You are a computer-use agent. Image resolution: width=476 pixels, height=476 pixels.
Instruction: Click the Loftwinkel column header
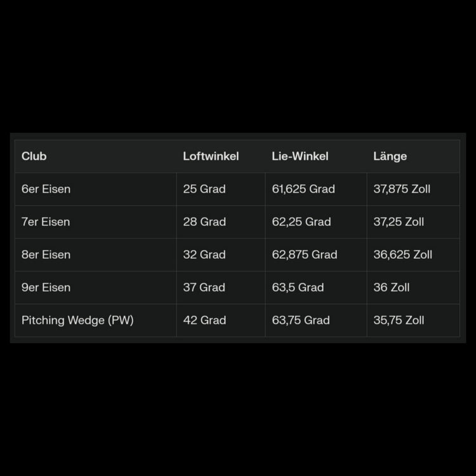click(x=211, y=156)
